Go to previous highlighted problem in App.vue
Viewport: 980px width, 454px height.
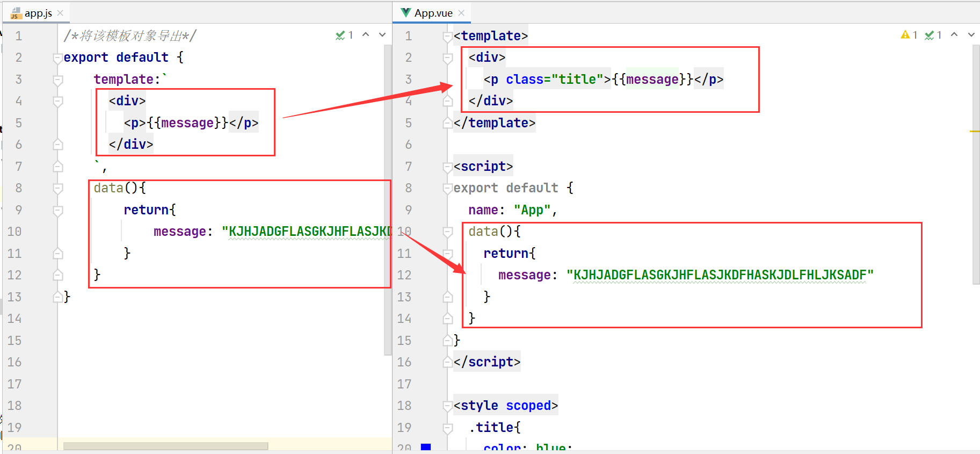[954, 34]
